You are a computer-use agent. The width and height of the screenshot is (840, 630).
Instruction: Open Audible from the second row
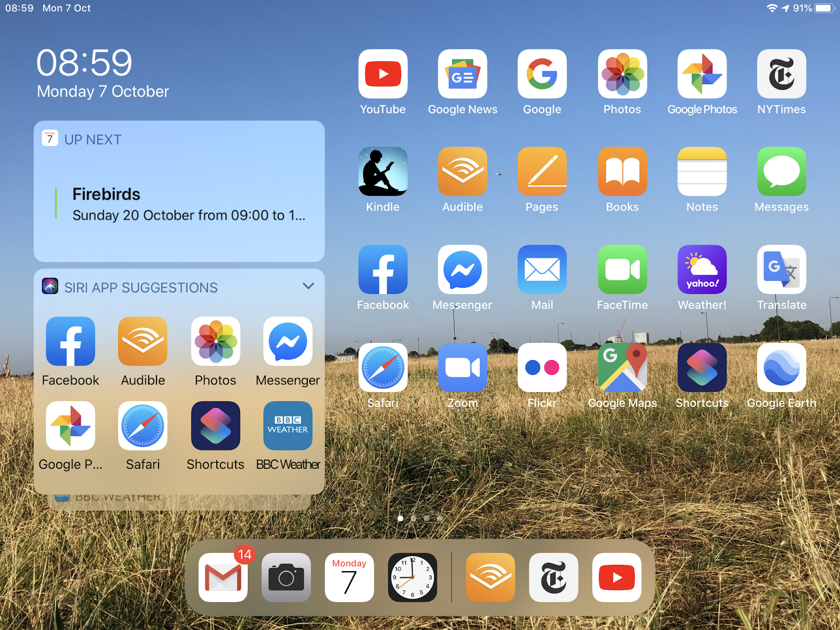(463, 172)
